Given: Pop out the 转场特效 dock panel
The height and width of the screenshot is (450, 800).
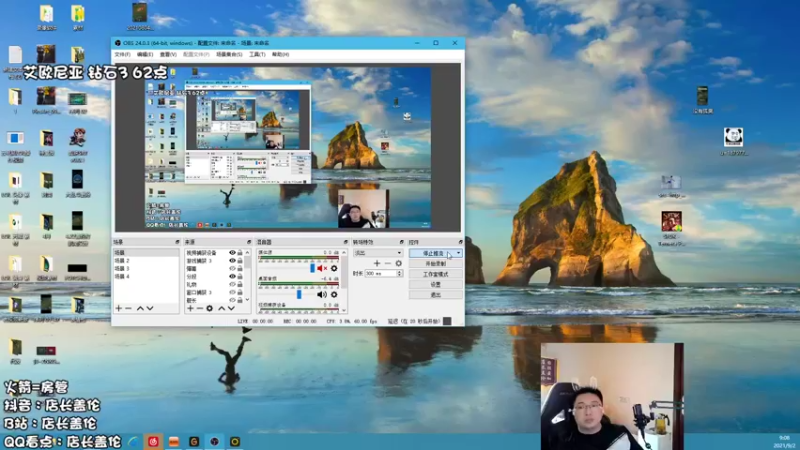Looking at the screenshot, I should (x=402, y=242).
